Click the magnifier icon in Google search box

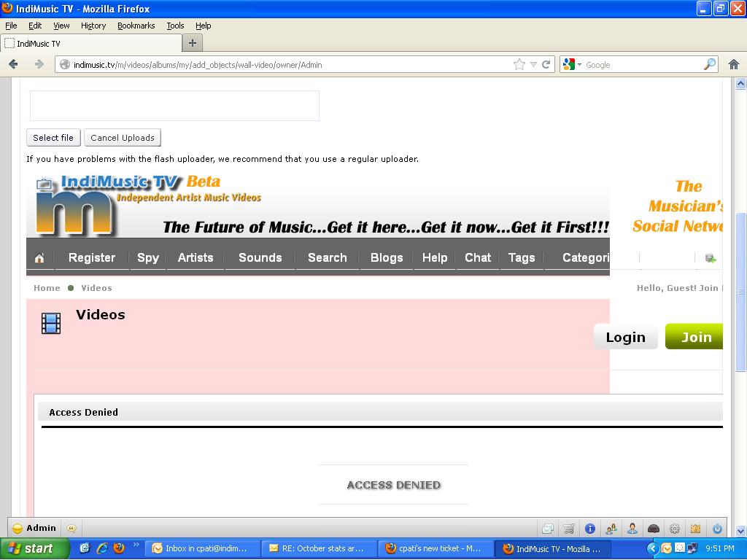pos(709,64)
